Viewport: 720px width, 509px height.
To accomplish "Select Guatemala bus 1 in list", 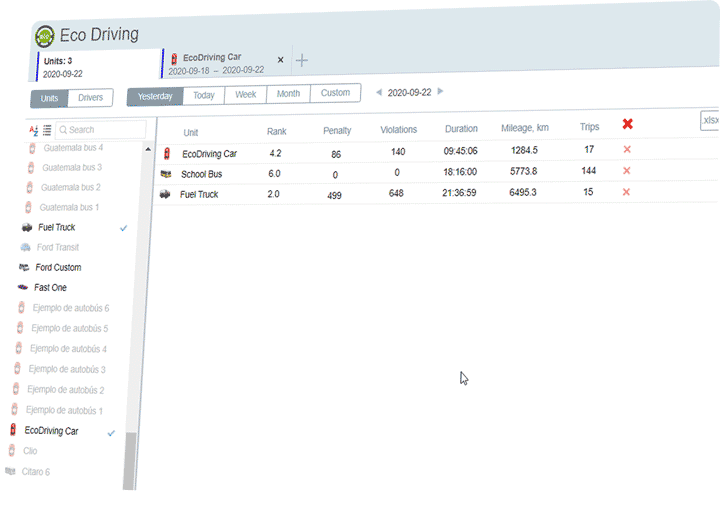I will [x=69, y=208].
